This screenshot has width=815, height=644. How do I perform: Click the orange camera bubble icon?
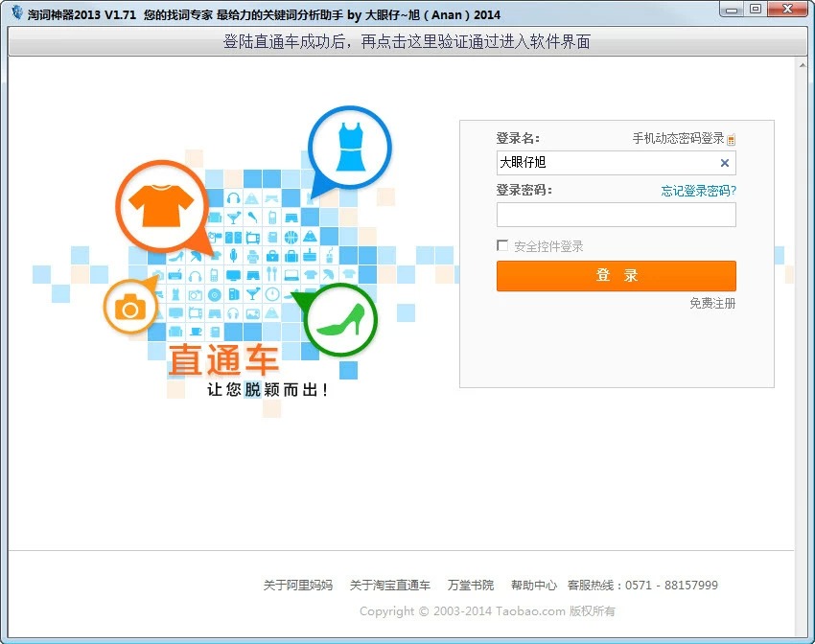(130, 307)
